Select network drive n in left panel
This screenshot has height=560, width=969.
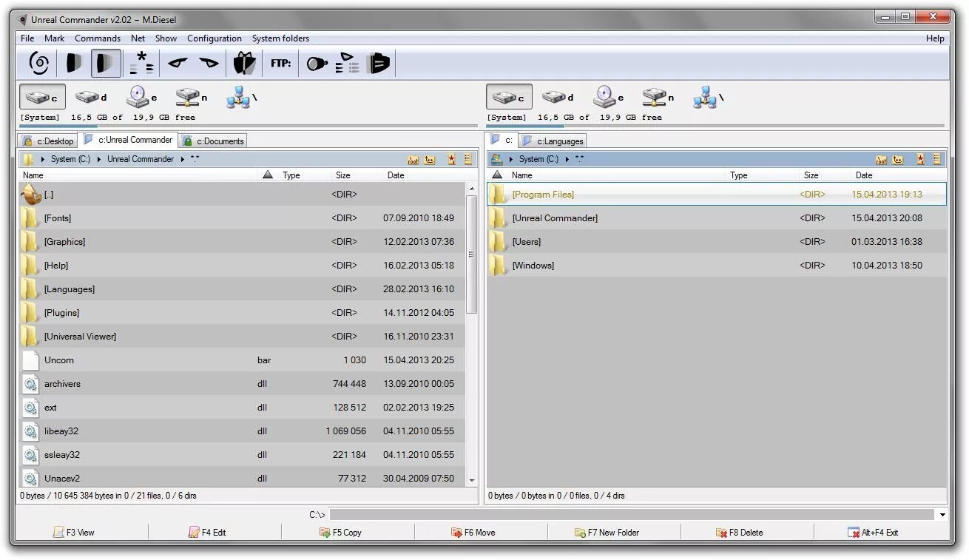pos(192,97)
